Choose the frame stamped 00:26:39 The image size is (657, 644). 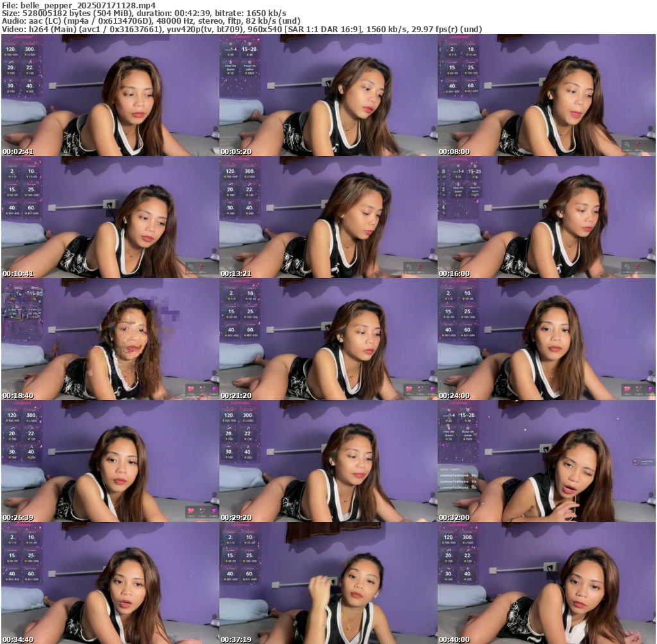point(110,461)
